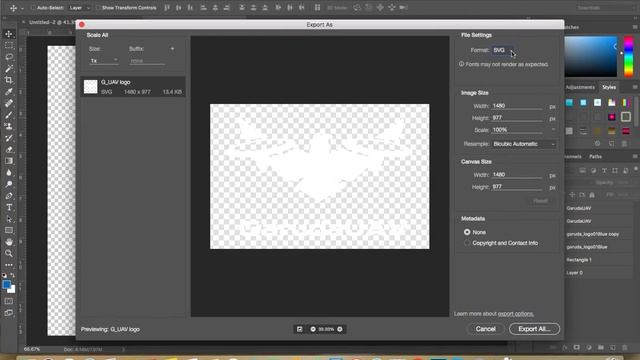Open the Resample Bicubic Automatic dropdown
Screen dimensions: 640x360
point(524,144)
